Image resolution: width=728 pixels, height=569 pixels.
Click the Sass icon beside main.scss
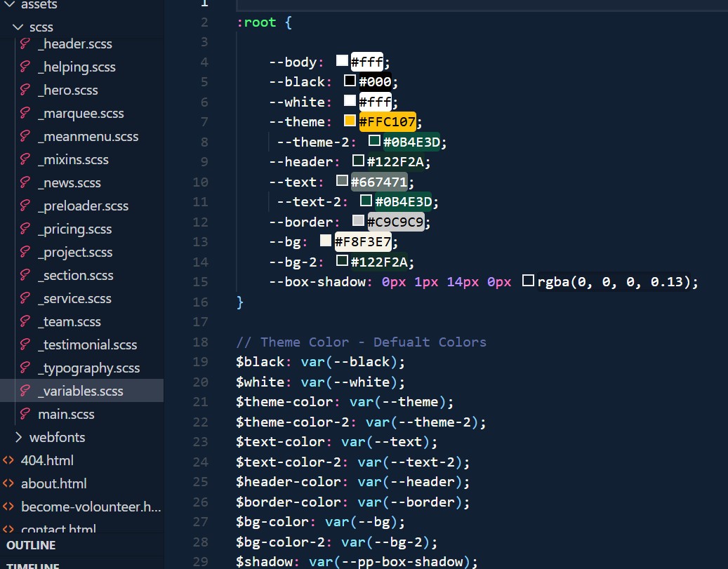coord(25,415)
